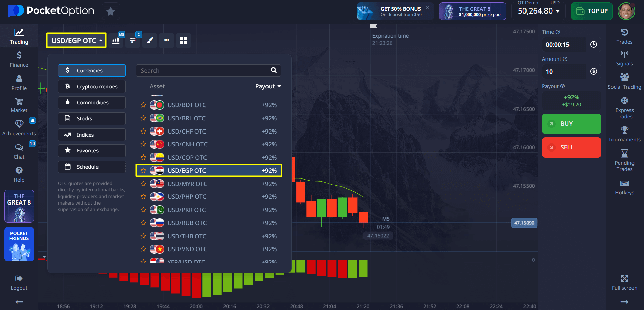This screenshot has height=310, width=644.
Task: Open the Signals panel
Action: click(x=624, y=58)
